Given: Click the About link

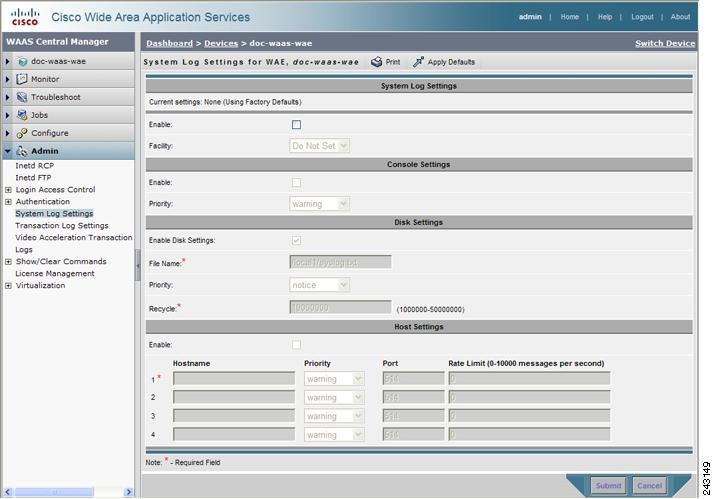Looking at the screenshot, I should click(x=680, y=17).
